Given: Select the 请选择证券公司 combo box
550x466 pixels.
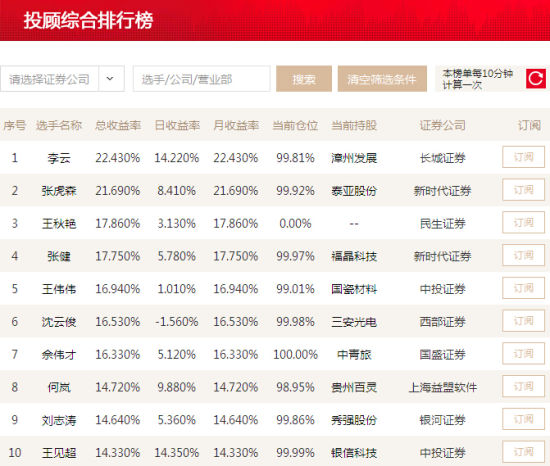Looking at the screenshot, I should [x=62, y=79].
